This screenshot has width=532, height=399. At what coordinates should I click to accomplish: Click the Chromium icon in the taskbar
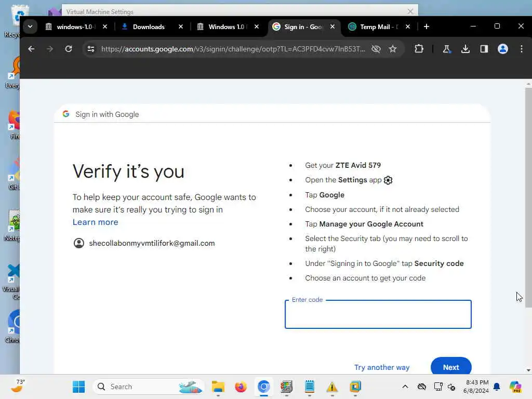263,387
